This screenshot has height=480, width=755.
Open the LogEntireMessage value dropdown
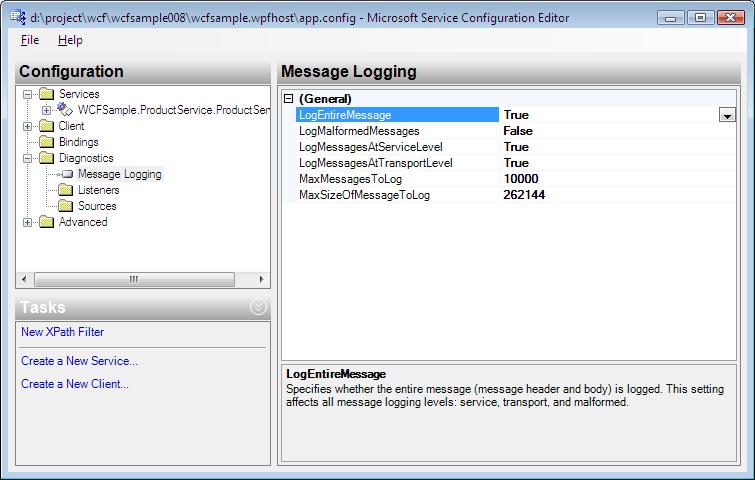[727, 115]
